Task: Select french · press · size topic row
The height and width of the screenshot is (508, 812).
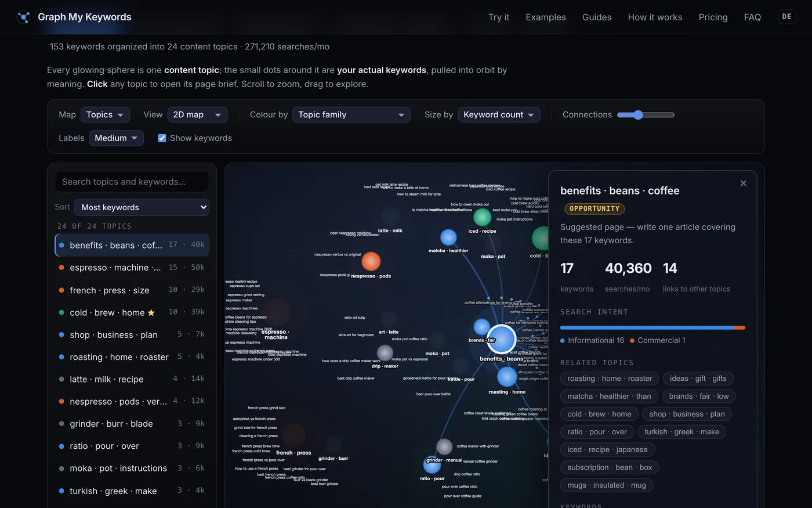Action: point(132,290)
